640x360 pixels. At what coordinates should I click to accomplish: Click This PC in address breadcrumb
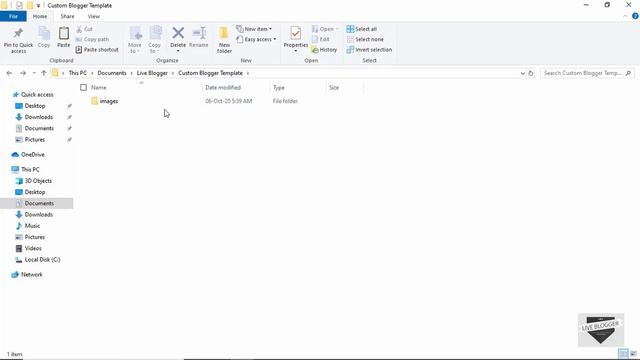point(78,73)
